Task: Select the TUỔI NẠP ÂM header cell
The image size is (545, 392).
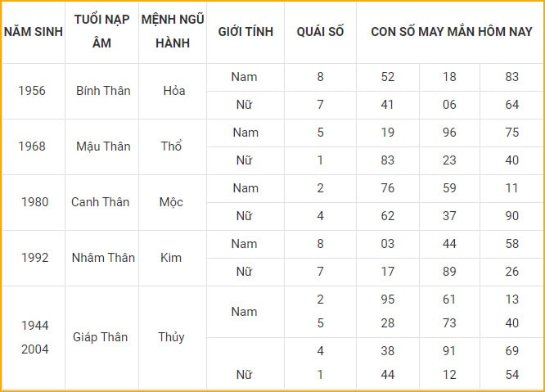Action: (101, 31)
